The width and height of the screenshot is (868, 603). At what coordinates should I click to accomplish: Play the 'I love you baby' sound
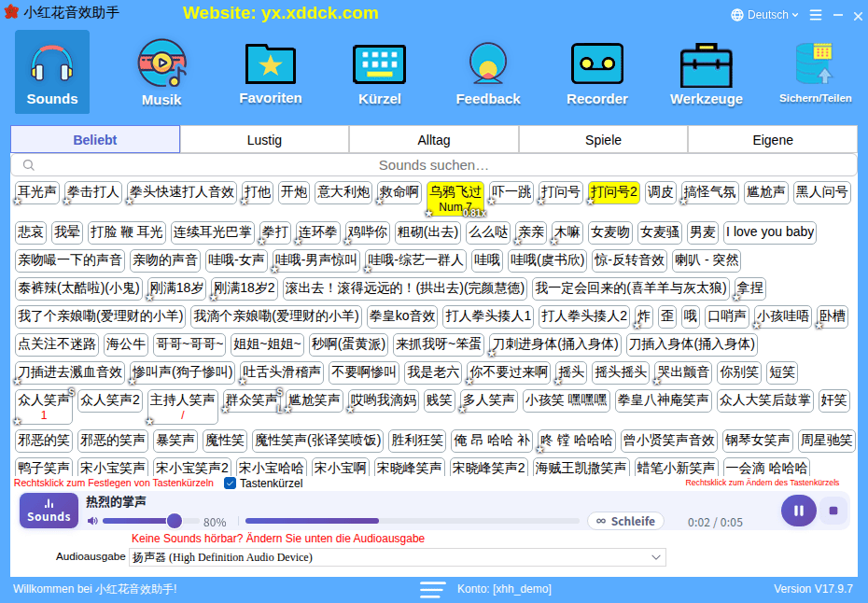pos(769,232)
